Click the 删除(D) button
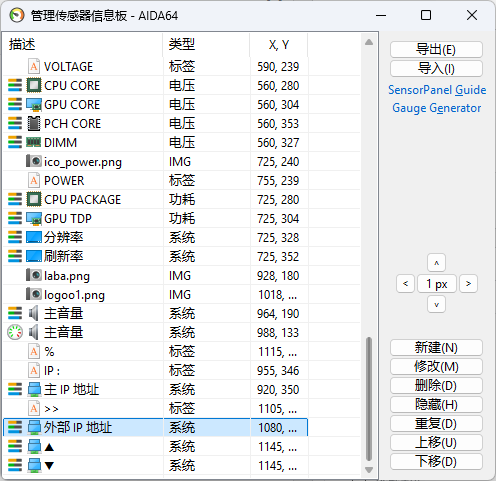Viewport: 496px width, 481px height. tap(436, 386)
